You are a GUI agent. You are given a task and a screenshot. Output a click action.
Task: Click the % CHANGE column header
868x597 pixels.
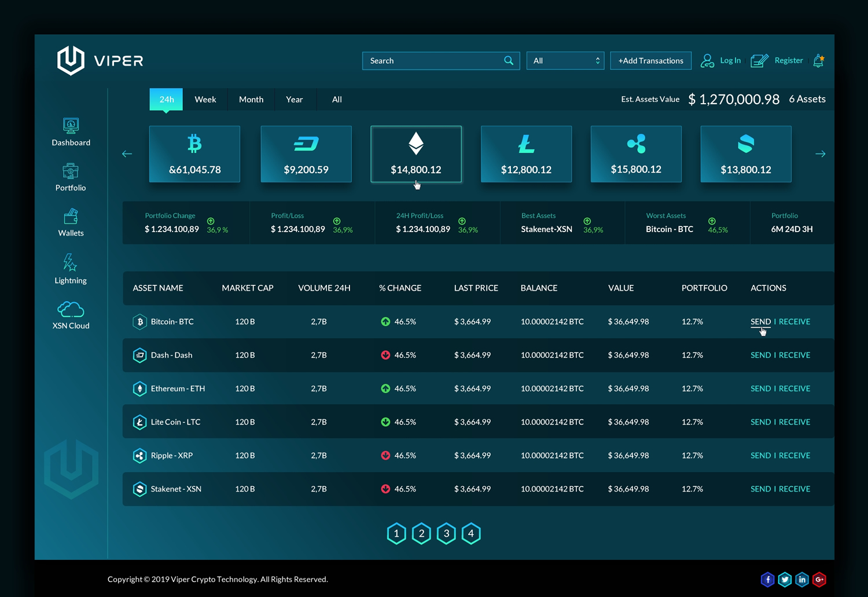[x=400, y=288]
